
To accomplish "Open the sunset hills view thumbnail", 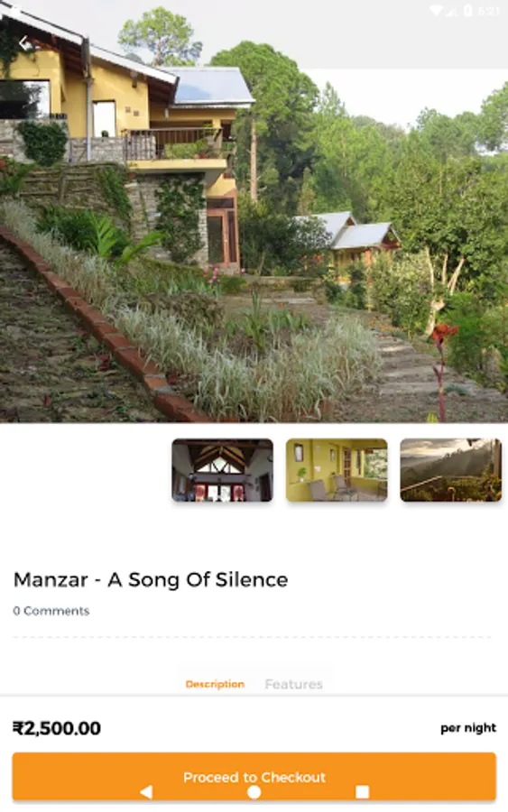I will 450,470.
